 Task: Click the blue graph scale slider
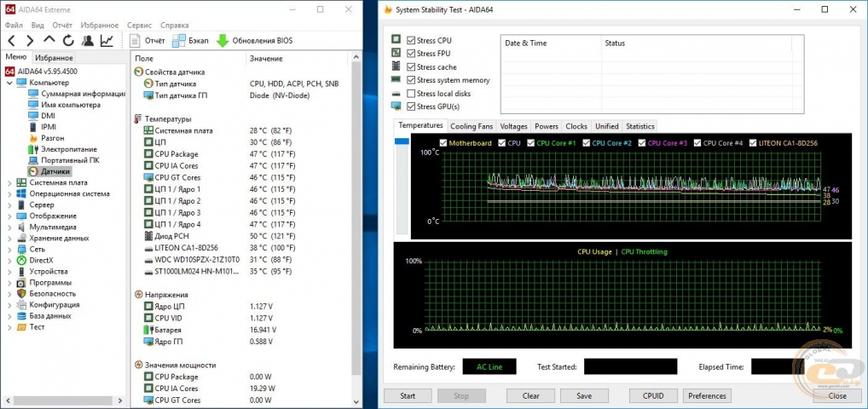(402, 141)
